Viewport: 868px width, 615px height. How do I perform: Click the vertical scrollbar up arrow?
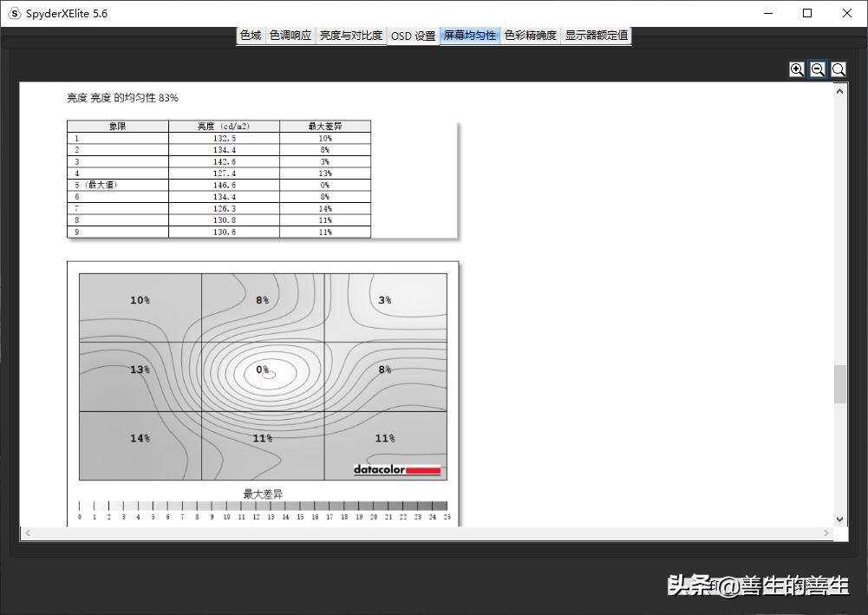point(839,91)
